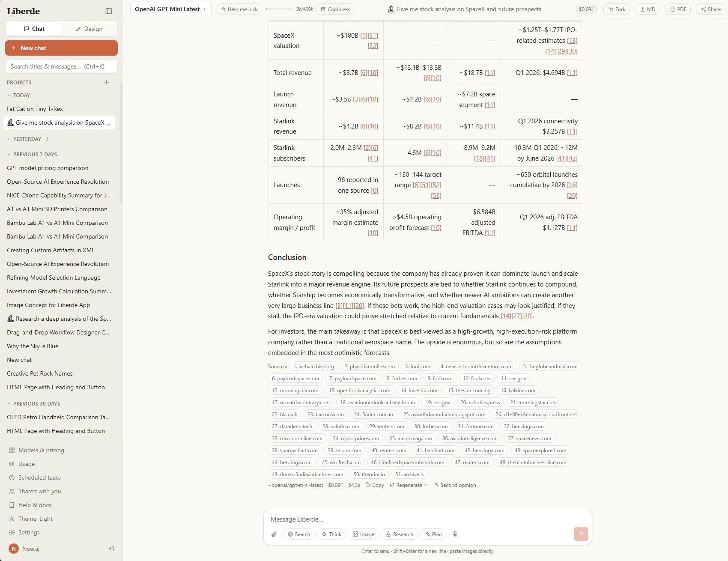728x561 pixels.
Task: Open Creative Pet Rock Names chat
Action: point(59,373)
